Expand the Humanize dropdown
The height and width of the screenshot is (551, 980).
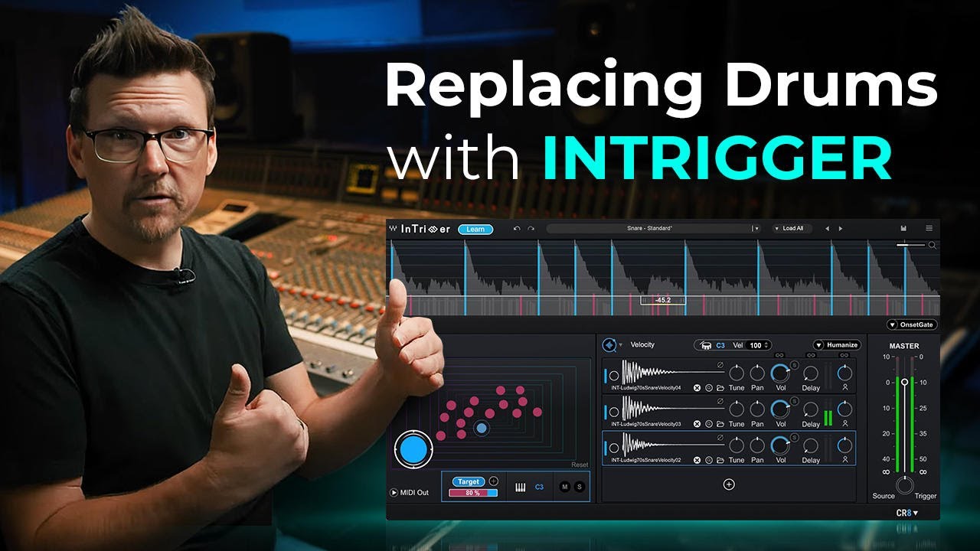837,345
